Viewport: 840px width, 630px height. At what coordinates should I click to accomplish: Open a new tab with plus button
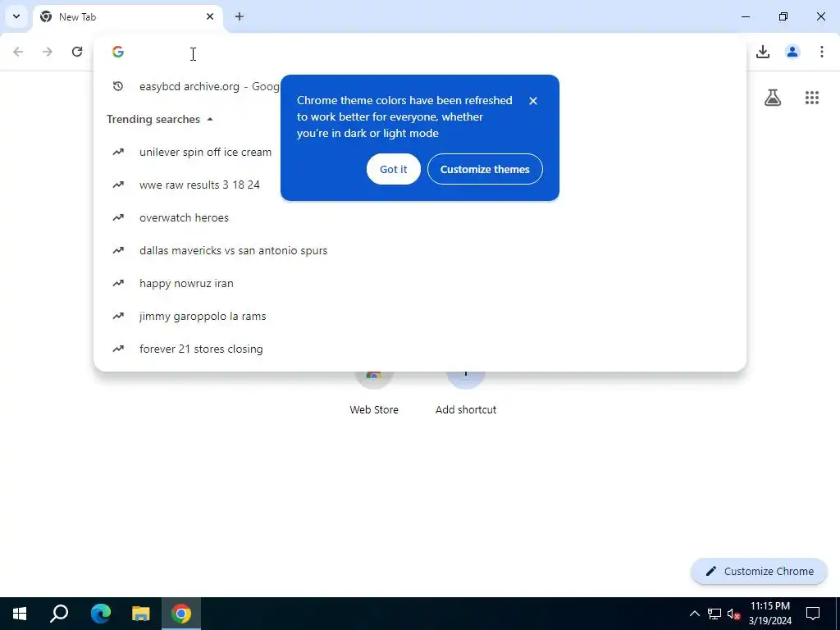(x=240, y=16)
